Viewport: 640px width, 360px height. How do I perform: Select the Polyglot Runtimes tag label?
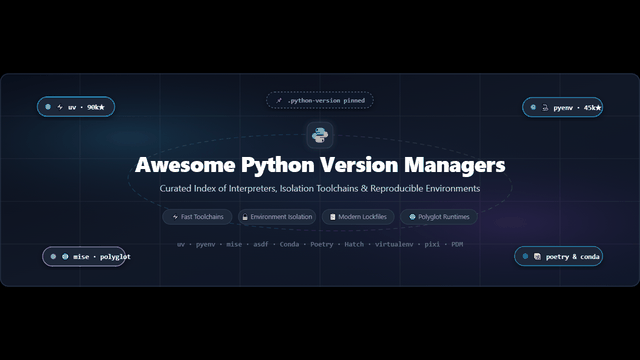click(444, 217)
